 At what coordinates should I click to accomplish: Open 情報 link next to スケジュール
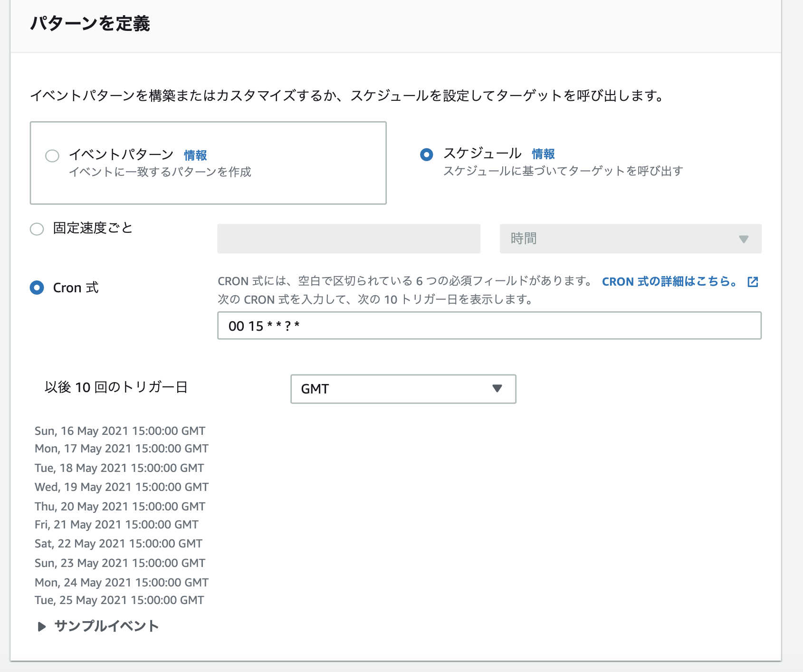coord(543,154)
